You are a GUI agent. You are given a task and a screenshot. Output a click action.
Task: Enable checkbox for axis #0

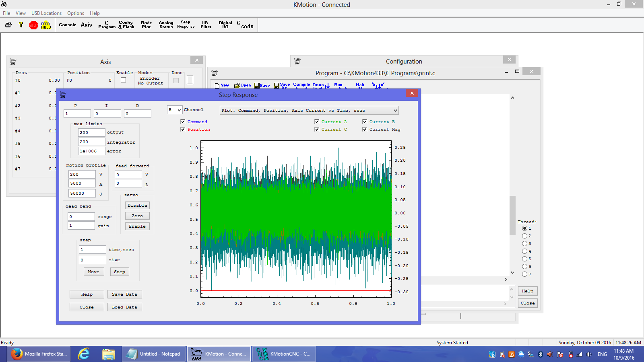tap(124, 80)
